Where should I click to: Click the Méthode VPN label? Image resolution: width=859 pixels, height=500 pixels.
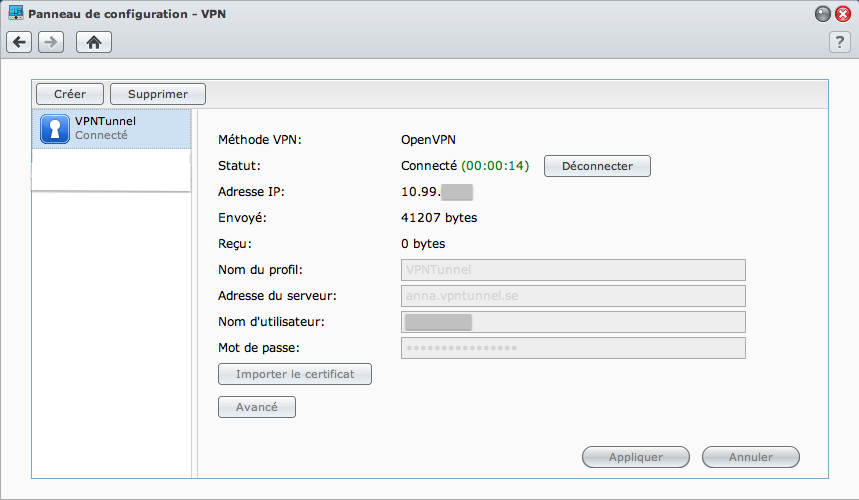pos(260,140)
